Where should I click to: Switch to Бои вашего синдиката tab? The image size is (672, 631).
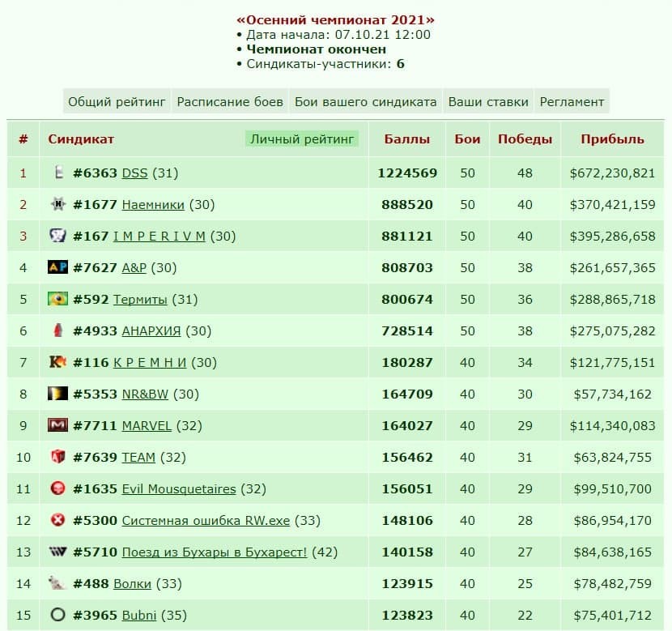click(x=366, y=101)
